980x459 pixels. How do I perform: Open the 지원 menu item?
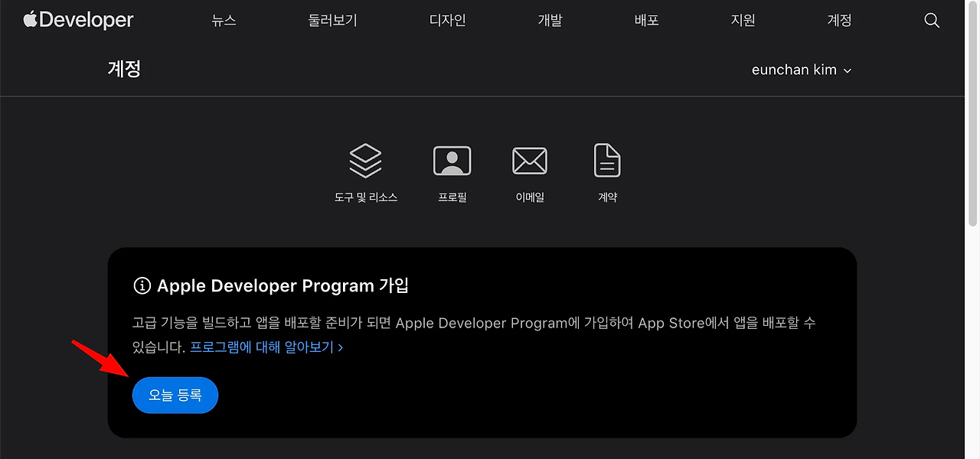pyautogui.click(x=743, y=21)
